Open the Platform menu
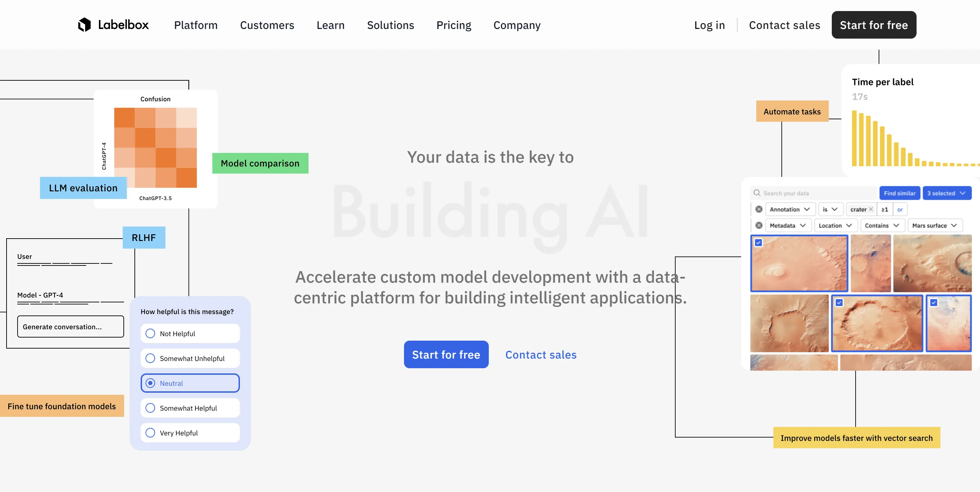980x492 pixels. point(196,24)
